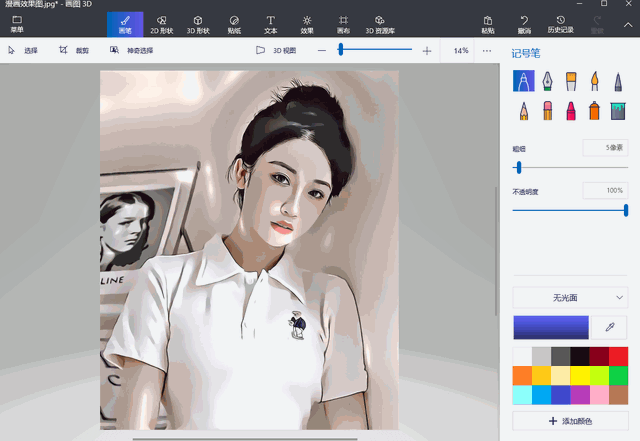
Task: Select the Spray can tool
Action: 595,109
